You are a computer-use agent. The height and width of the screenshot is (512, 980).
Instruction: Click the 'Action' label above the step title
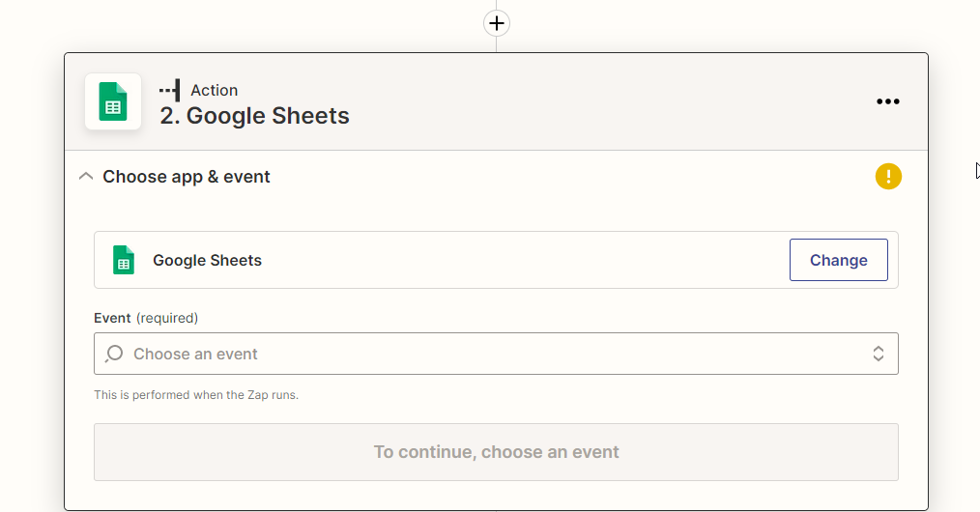point(214,90)
